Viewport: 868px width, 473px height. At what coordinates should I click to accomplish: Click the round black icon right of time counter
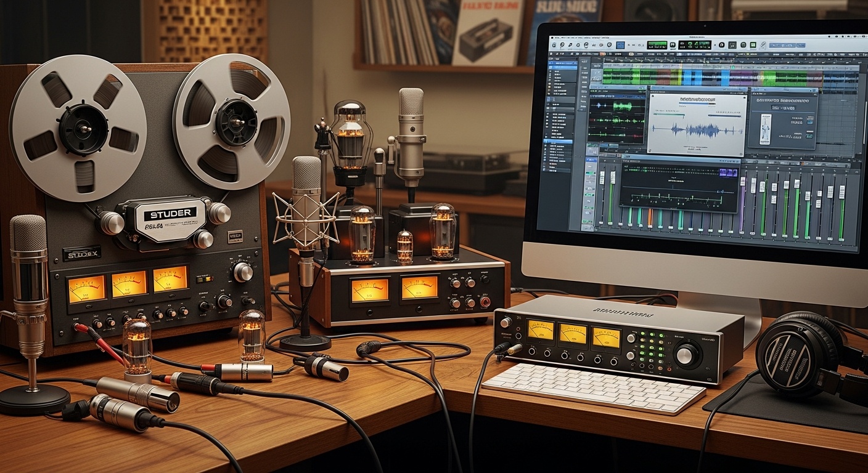coord(722,46)
